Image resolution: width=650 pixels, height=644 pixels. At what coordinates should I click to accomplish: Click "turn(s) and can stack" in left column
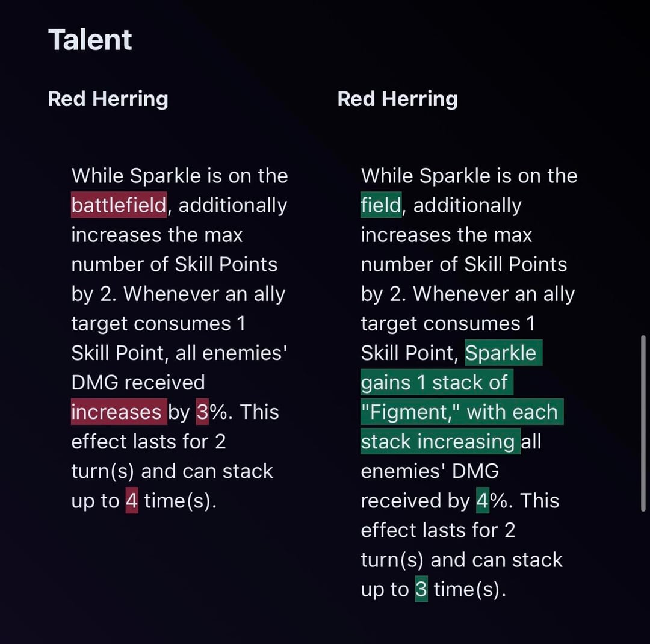coord(172,471)
